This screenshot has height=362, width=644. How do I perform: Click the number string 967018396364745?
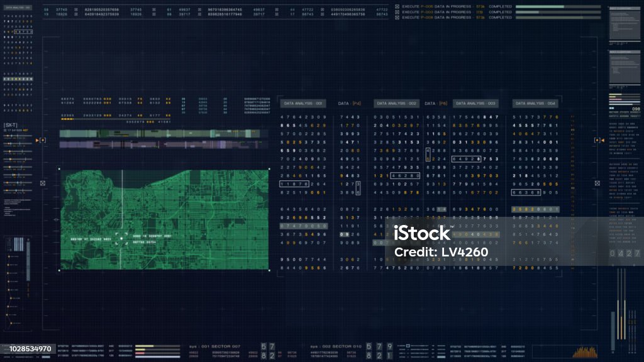pos(225,9)
